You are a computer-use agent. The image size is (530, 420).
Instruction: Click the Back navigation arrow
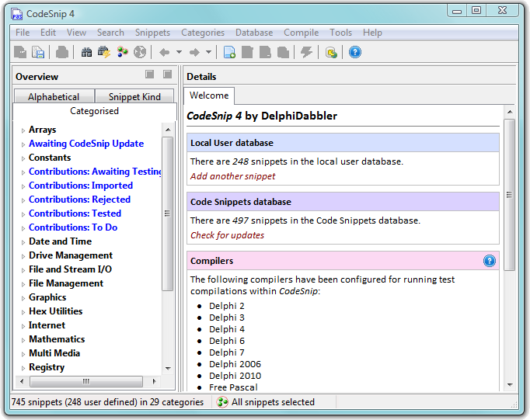[164, 52]
